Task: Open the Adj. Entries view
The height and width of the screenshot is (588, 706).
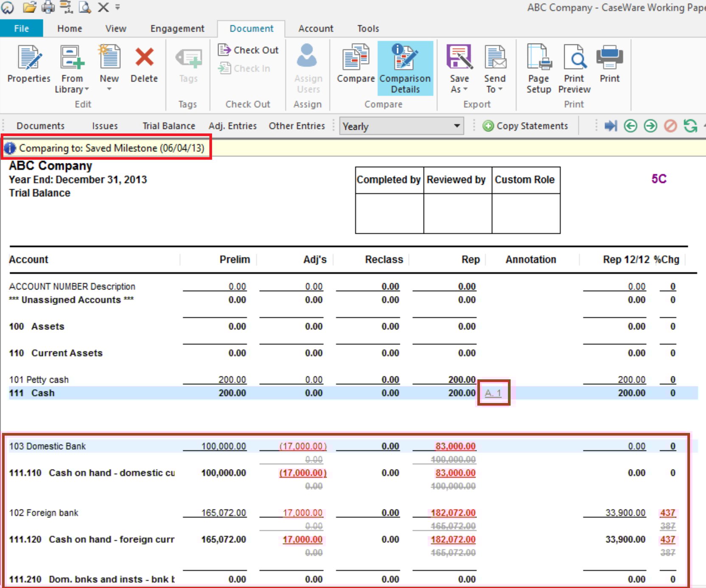Action: tap(233, 126)
